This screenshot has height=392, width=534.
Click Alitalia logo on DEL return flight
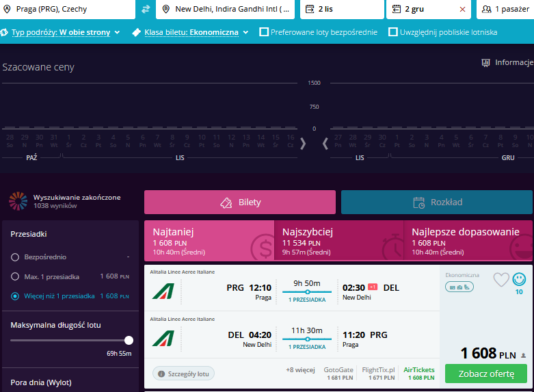[163, 338]
